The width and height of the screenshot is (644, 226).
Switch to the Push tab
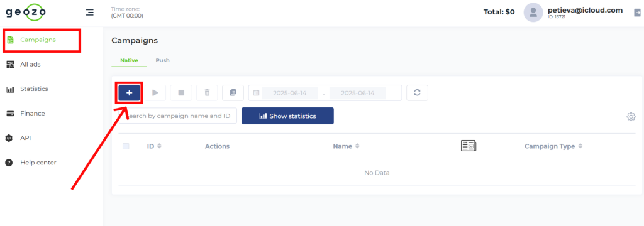163,60
